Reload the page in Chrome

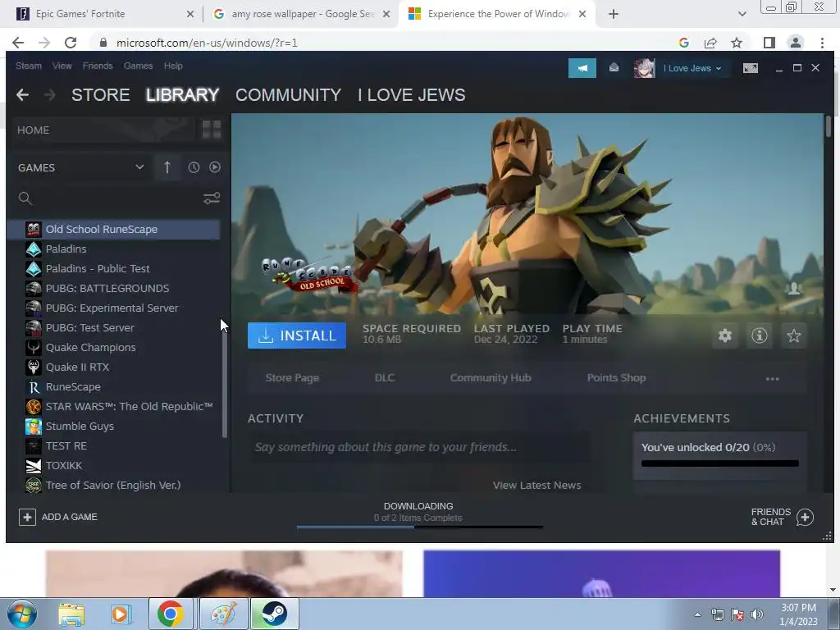71,43
